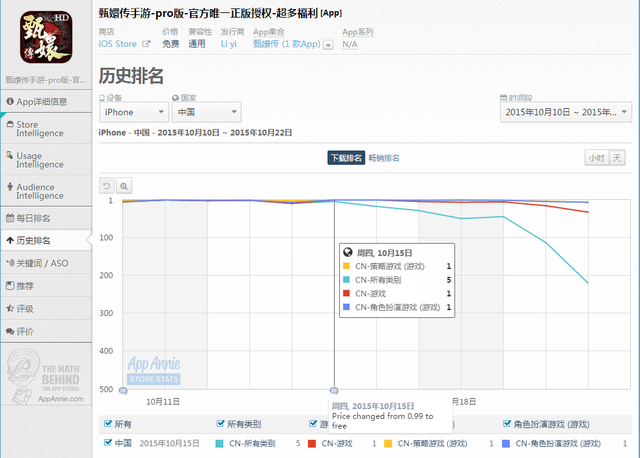Click the device icon beside 设备 label
The width and height of the screenshot is (640, 458).
(102, 98)
